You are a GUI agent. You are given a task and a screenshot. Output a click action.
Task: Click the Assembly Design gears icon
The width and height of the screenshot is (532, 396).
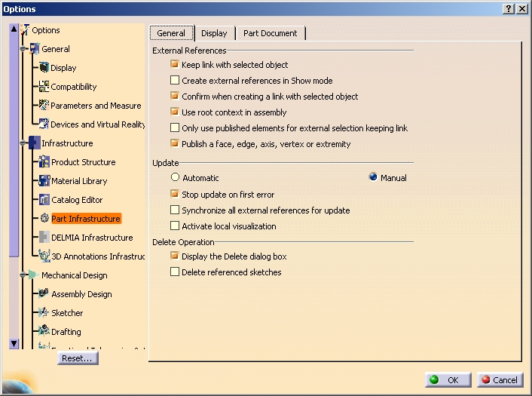(44, 293)
